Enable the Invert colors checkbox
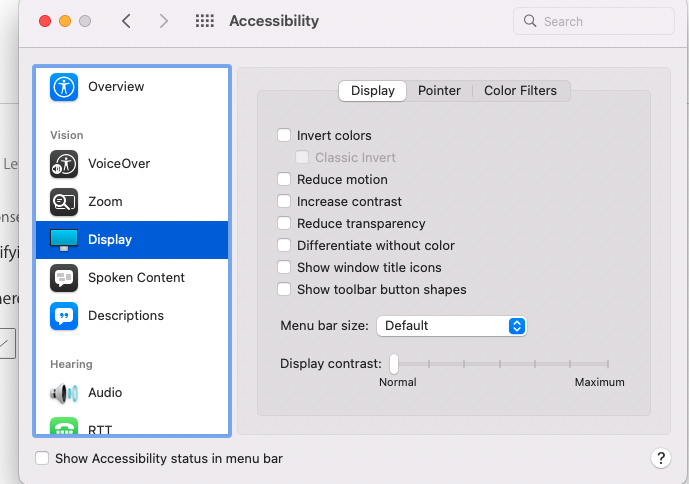The height and width of the screenshot is (484, 689). pyautogui.click(x=285, y=136)
